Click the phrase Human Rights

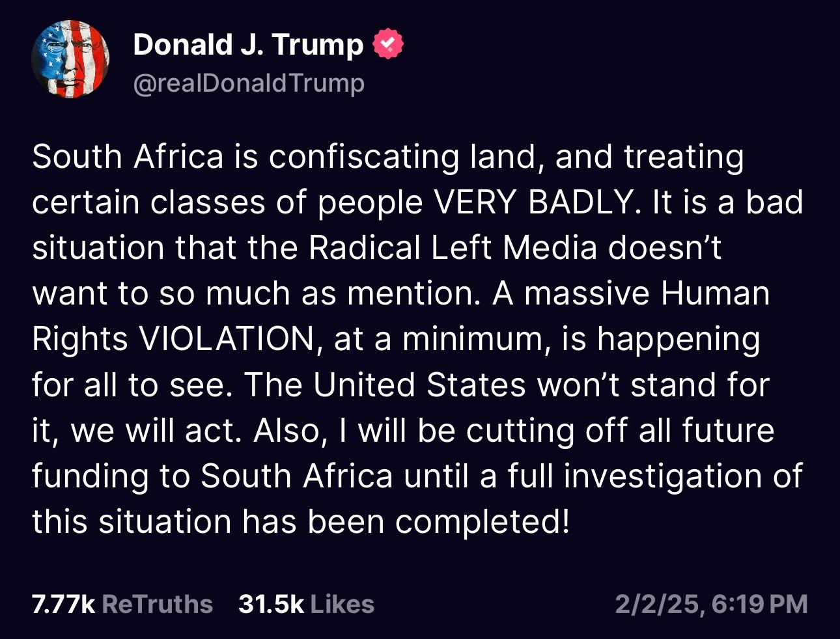coord(715,293)
